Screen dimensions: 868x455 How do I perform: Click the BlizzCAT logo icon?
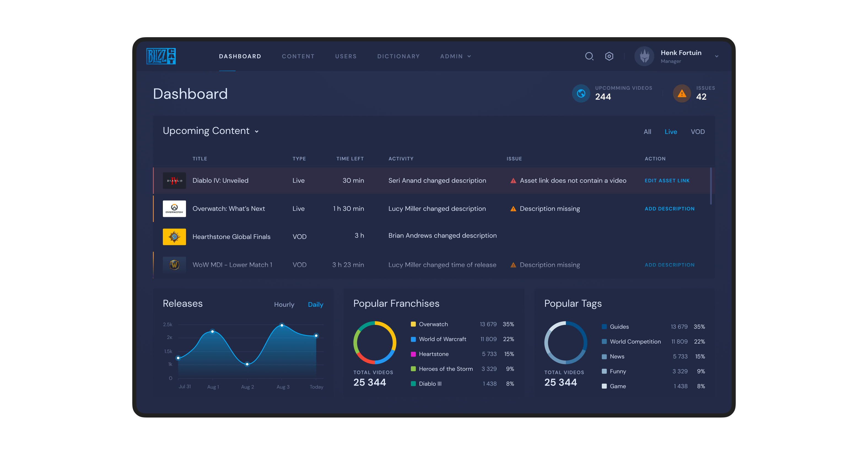(161, 56)
